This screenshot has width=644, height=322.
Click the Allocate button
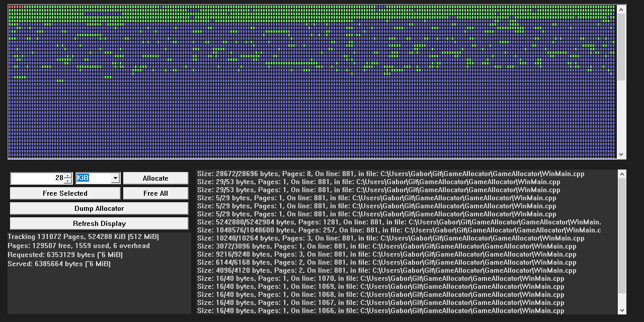pyautogui.click(x=155, y=178)
